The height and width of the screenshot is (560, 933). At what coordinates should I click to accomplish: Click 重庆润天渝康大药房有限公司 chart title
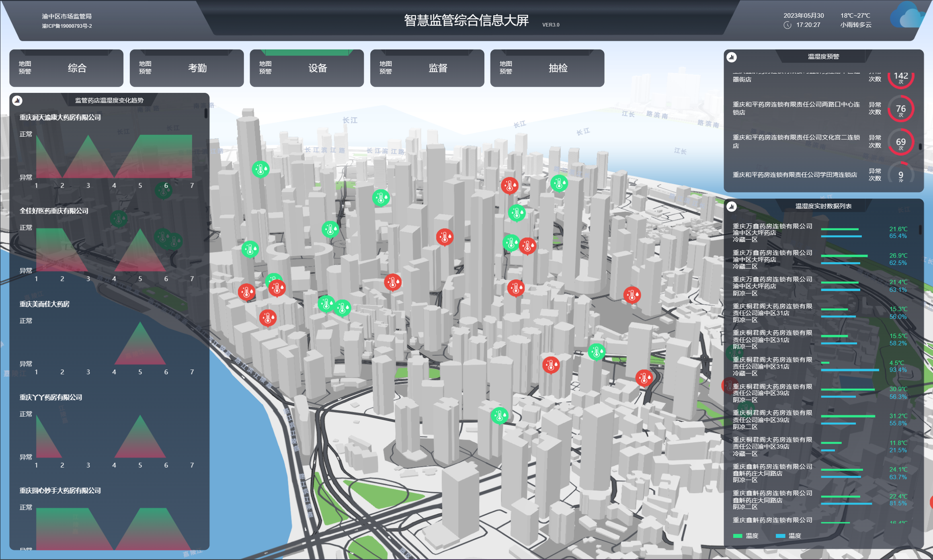pos(60,117)
